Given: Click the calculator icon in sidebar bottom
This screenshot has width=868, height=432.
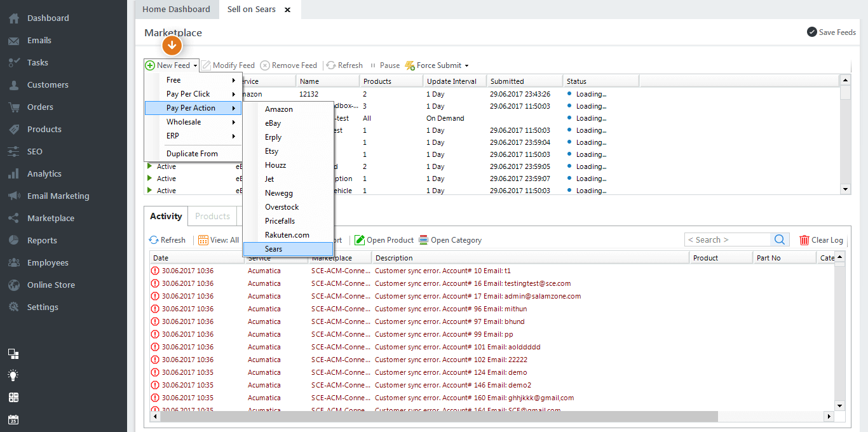Looking at the screenshot, I should tap(13, 398).
